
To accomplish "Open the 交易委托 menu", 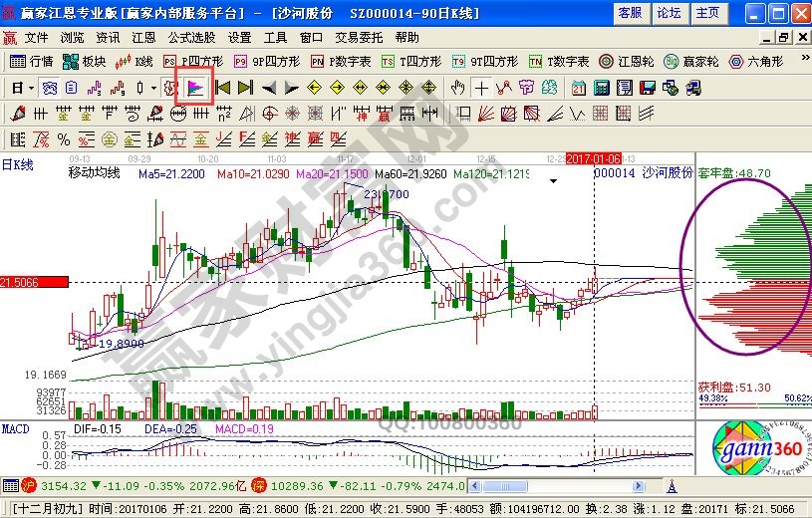I will click(x=359, y=38).
